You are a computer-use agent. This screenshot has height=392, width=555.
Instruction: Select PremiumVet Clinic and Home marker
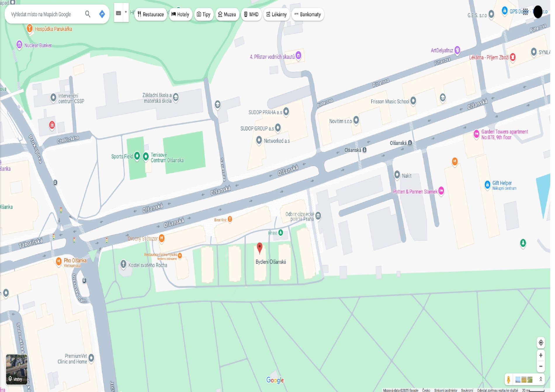[91, 358]
